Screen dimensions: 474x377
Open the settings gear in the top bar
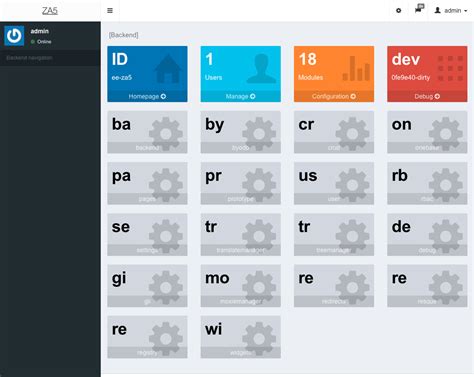point(398,11)
